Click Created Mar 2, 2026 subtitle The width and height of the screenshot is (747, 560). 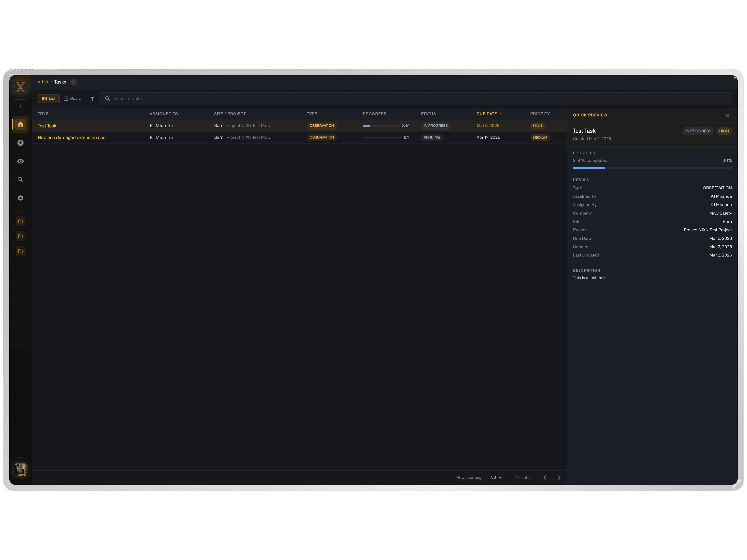pyautogui.click(x=592, y=139)
